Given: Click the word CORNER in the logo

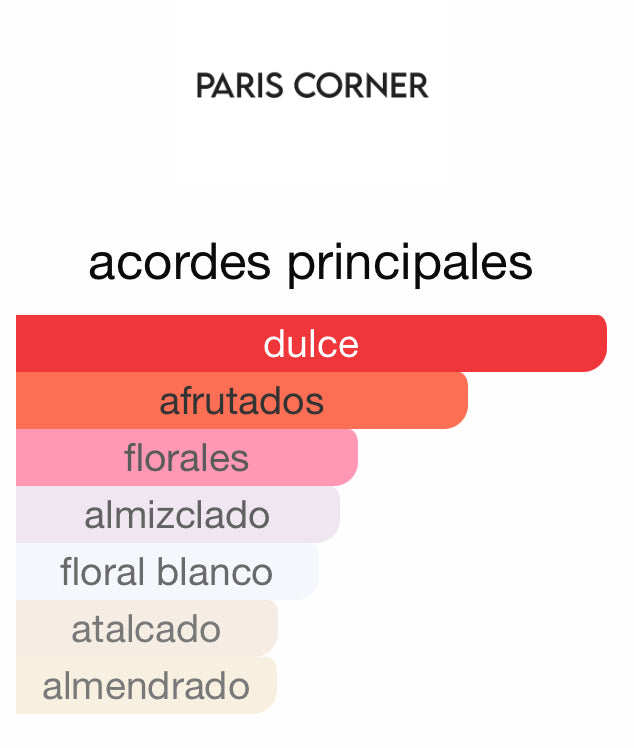Looking at the screenshot, I should [359, 86].
